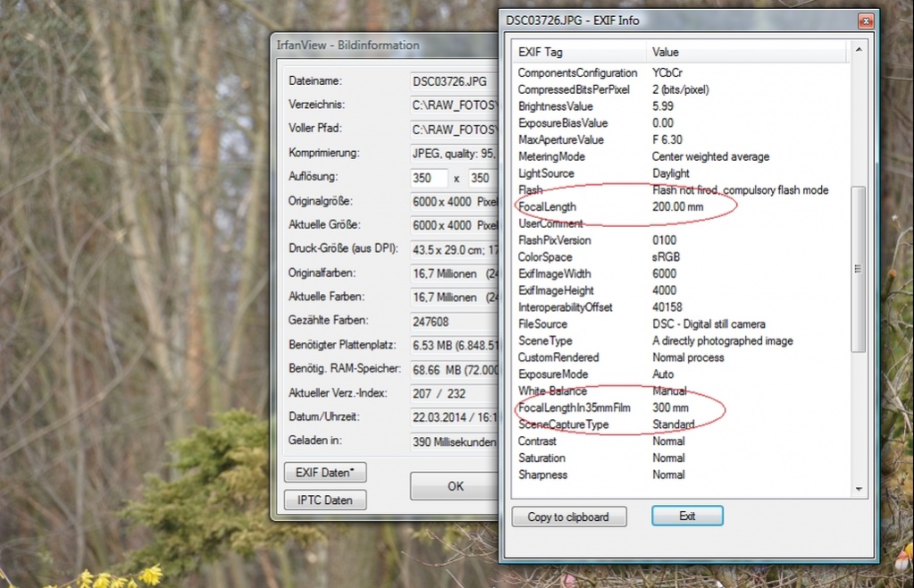Screen dimensions: 914x588
Task: Grab the EXIF list scrollbar thumb
Action: coord(859,268)
